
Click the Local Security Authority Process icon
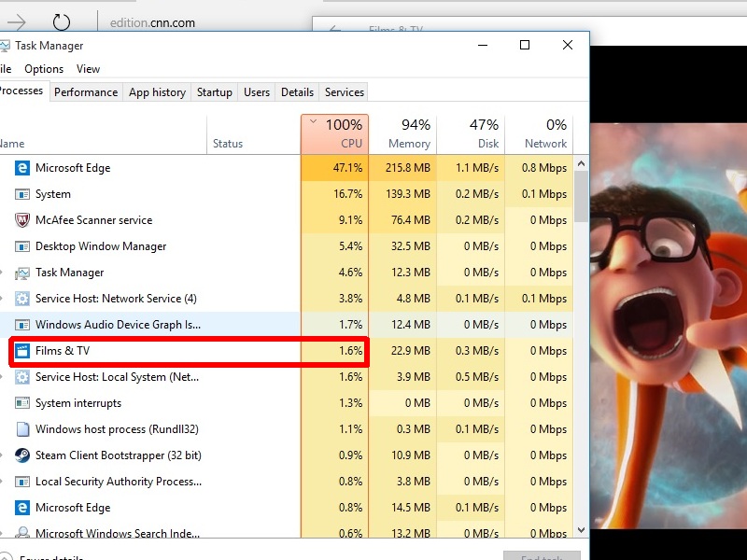click(x=22, y=482)
